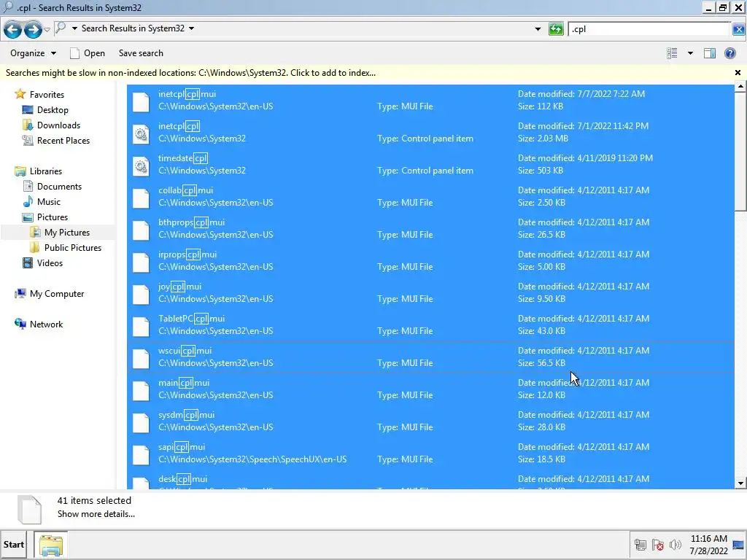Select the desk.cpl.mui file name
Screen dimensions: 747x560
coord(183,479)
